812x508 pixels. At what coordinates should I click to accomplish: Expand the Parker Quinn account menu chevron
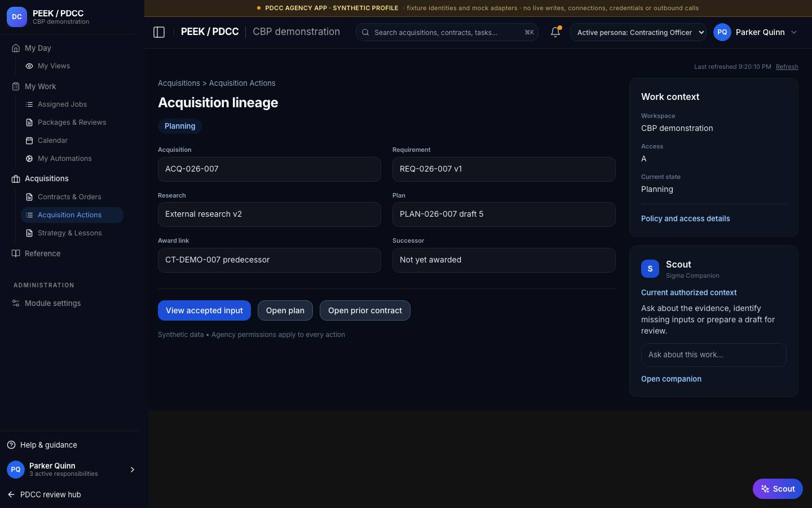tap(794, 32)
